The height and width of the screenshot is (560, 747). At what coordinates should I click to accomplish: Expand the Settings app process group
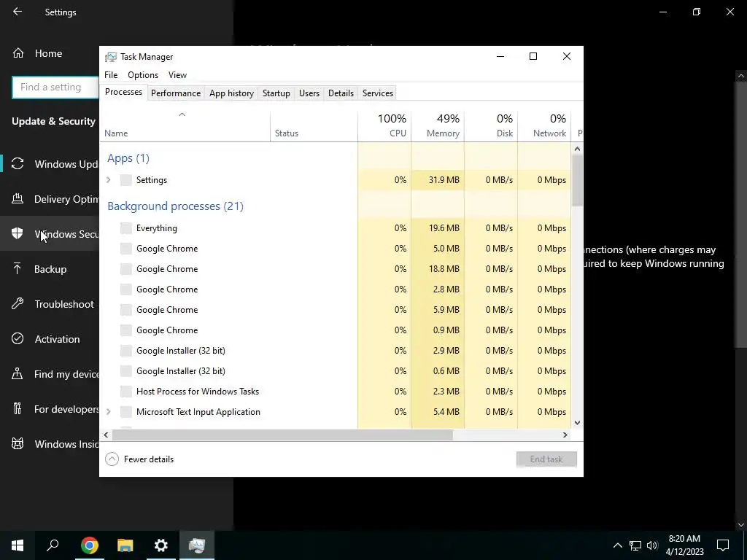click(109, 180)
